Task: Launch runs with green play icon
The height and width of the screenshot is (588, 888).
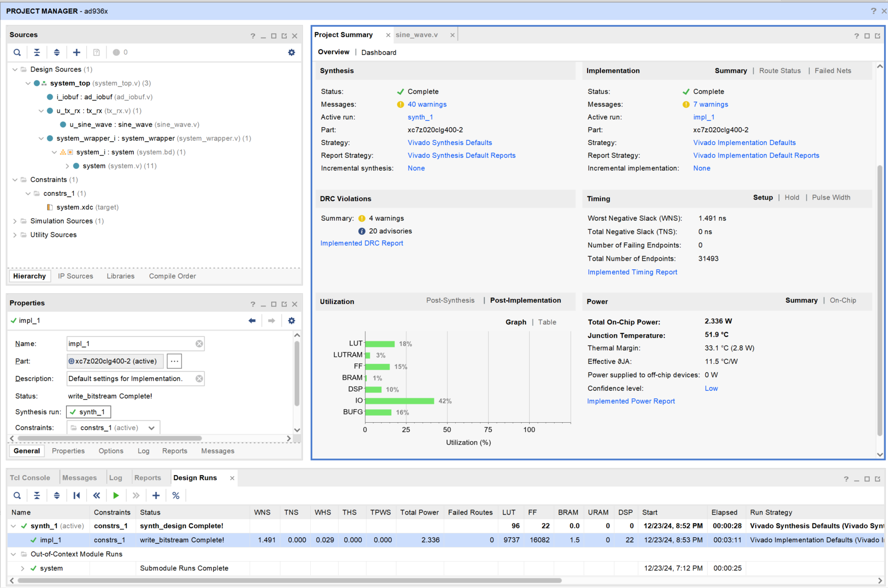Action: (x=116, y=495)
